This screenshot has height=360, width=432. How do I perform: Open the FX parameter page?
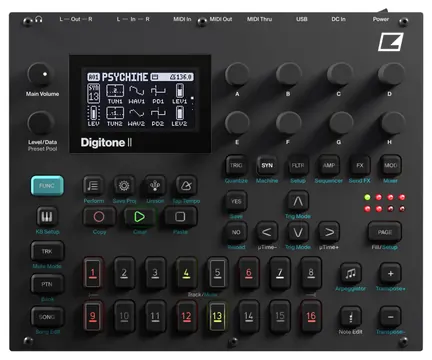360,165
